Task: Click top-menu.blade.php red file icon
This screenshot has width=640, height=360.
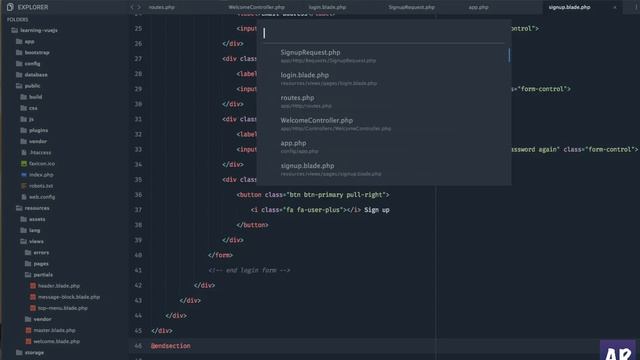Action: click(x=33, y=308)
